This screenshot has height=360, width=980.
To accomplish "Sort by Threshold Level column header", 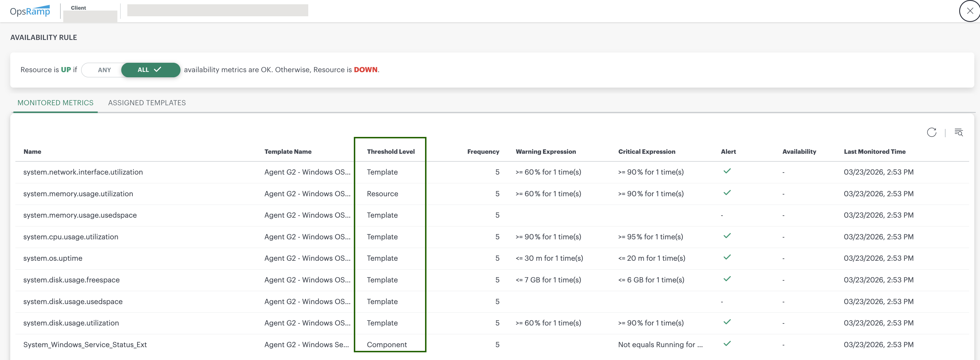I will pos(390,152).
